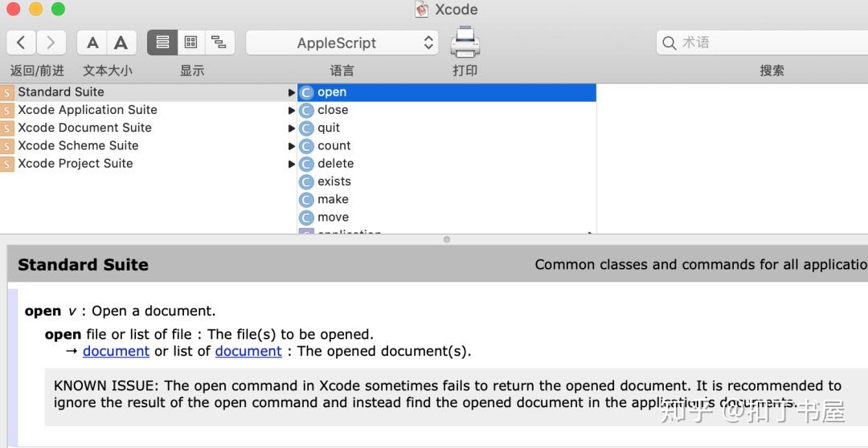Viewport: 868px width, 448px height.
Task: Select the exists command in list
Action: (x=334, y=181)
